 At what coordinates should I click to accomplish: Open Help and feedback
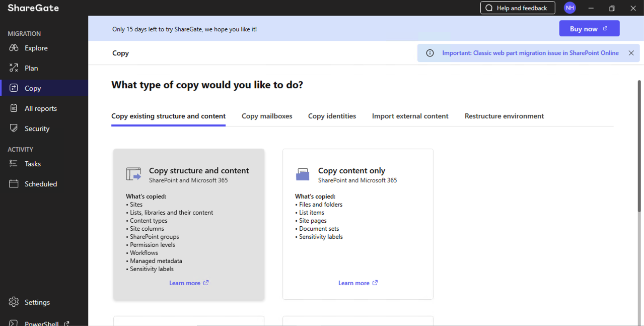518,8
